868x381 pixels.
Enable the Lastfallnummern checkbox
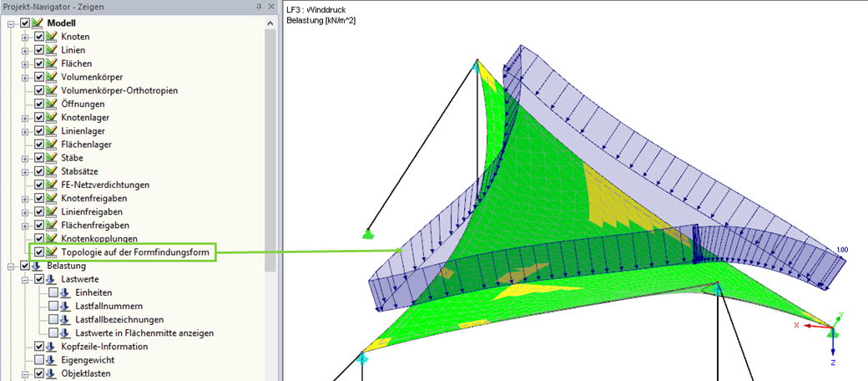click(x=53, y=307)
